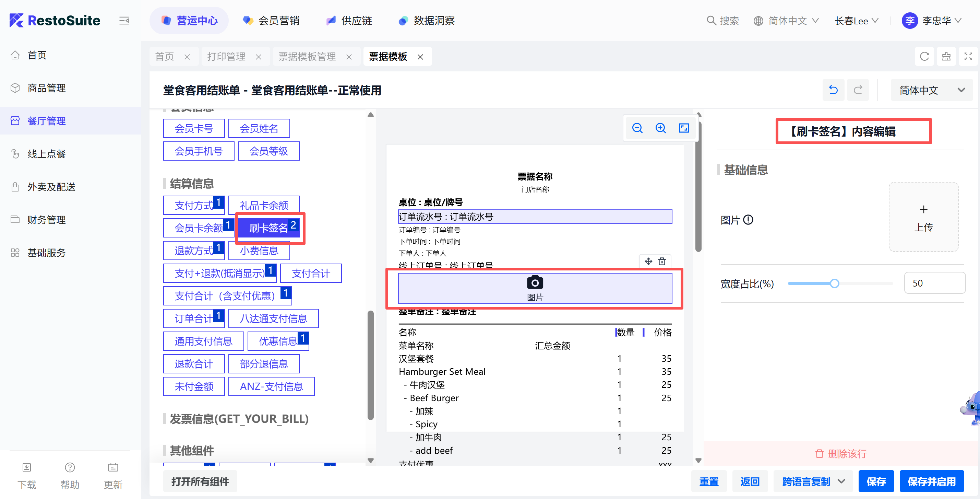Click the zoom in magnifier icon
Image resolution: width=980 pixels, height=499 pixels.
(660, 128)
